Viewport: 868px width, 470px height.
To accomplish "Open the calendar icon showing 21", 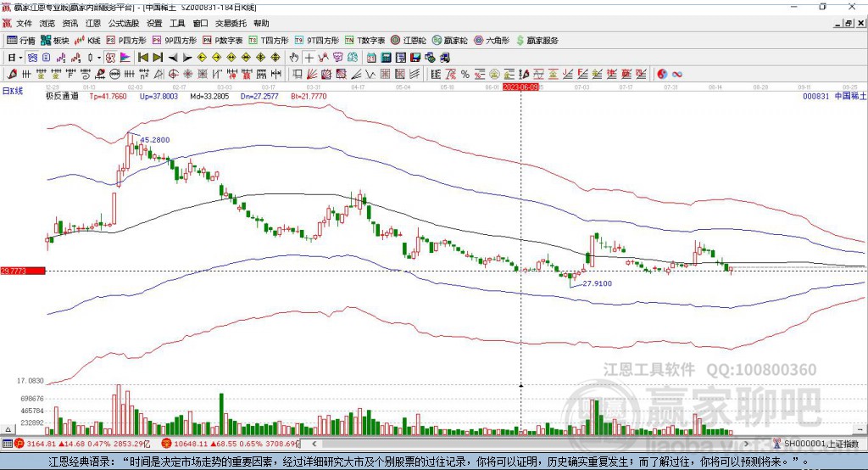I will [x=371, y=58].
